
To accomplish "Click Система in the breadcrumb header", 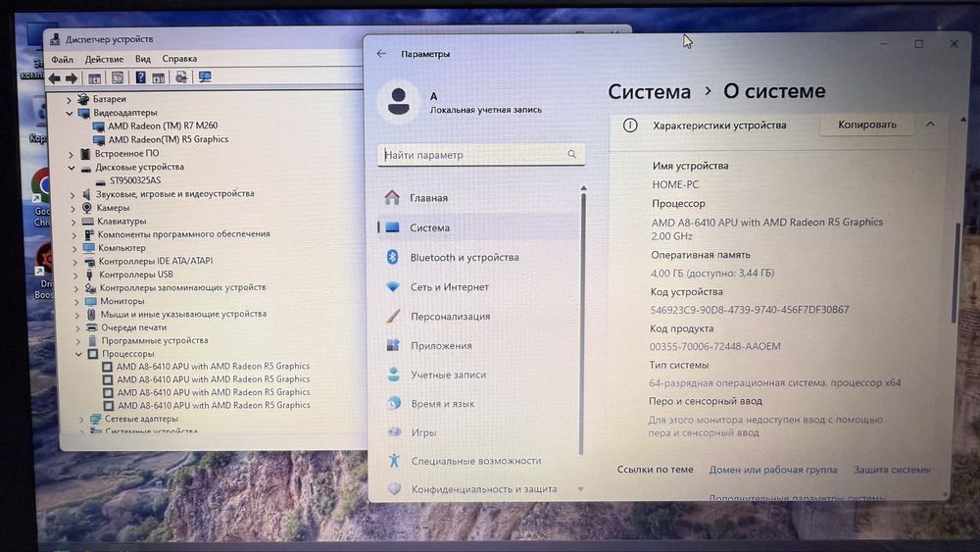I will pyautogui.click(x=649, y=92).
